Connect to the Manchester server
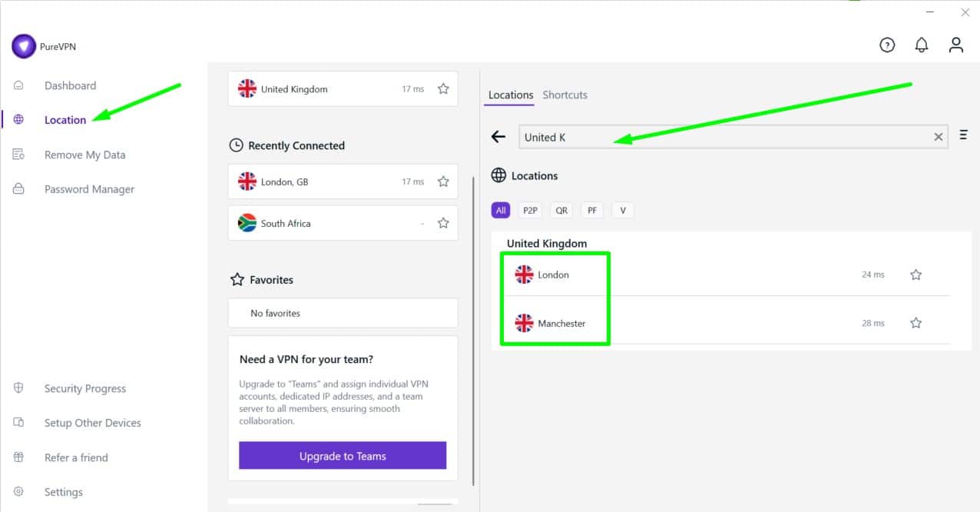Viewport: 980px width, 512px height. [728, 323]
